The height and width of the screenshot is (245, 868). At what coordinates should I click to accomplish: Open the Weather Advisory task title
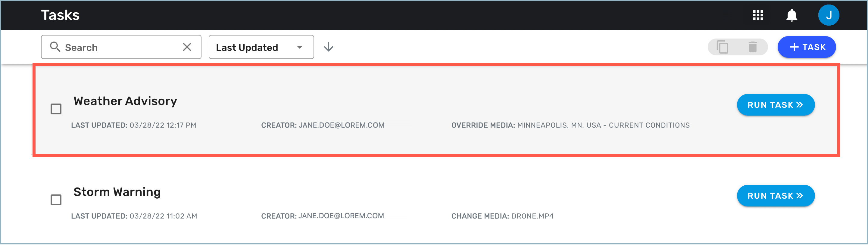[125, 101]
